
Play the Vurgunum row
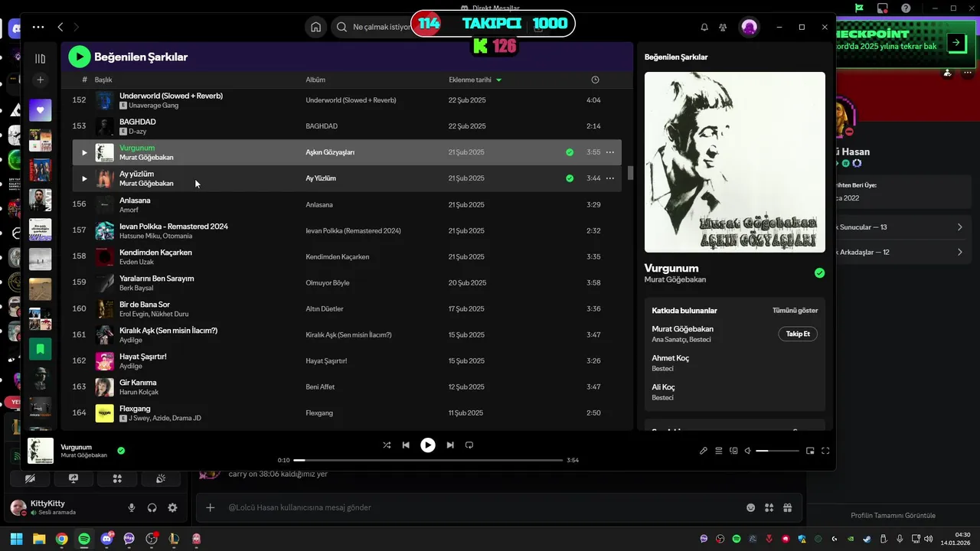coord(84,152)
